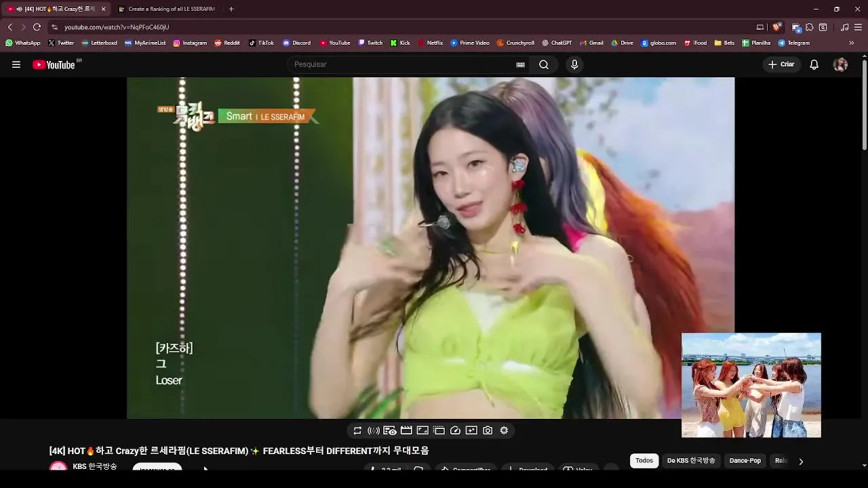Click the page vertical scrollbar thumb
Screen dimensions: 868x488
(864, 105)
